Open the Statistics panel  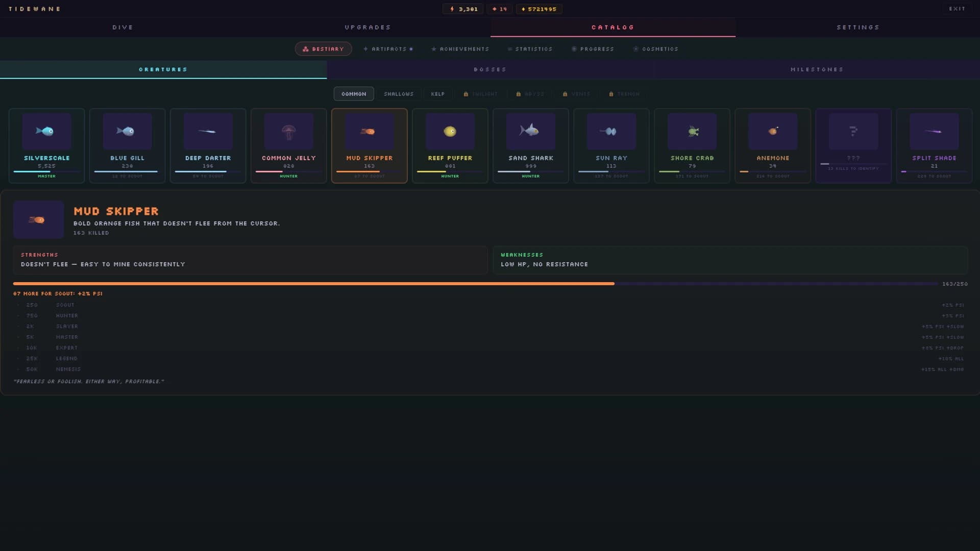click(x=530, y=48)
